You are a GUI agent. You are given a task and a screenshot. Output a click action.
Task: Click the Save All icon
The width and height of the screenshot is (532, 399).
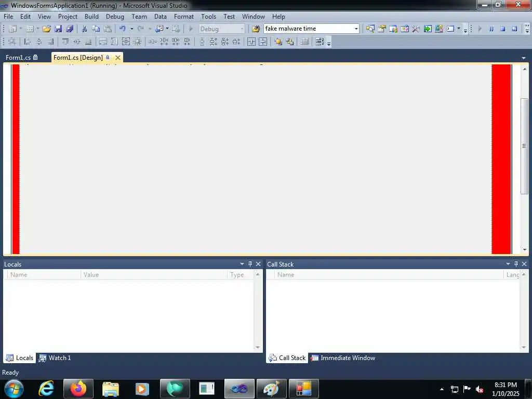[x=70, y=29]
